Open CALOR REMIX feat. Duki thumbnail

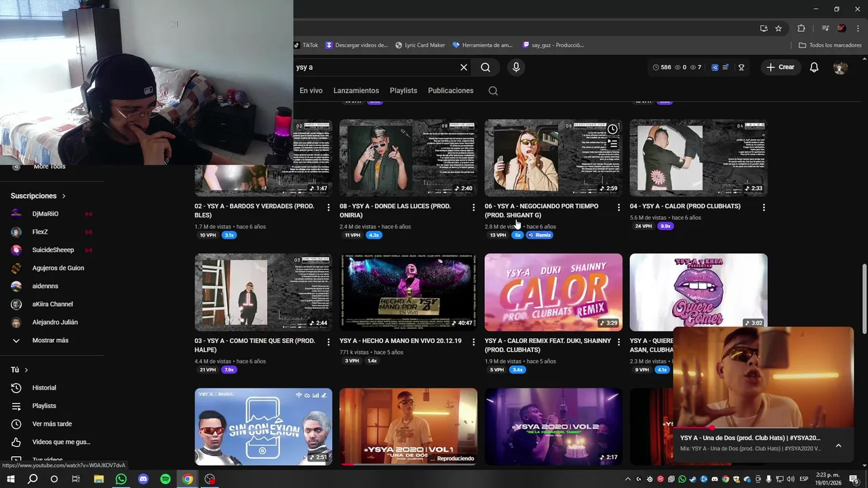[553, 292]
